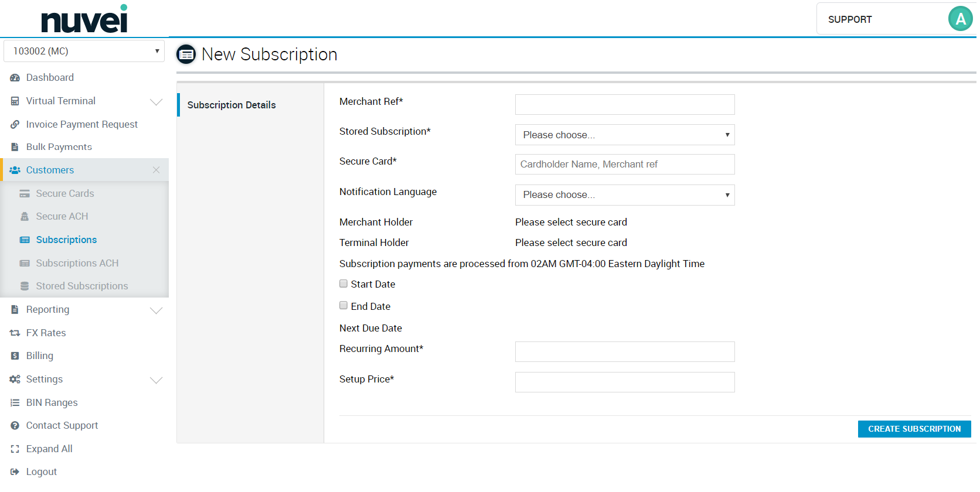980x492 pixels.
Task: Open Stored Subscriptions in sidebar
Action: pos(81,286)
